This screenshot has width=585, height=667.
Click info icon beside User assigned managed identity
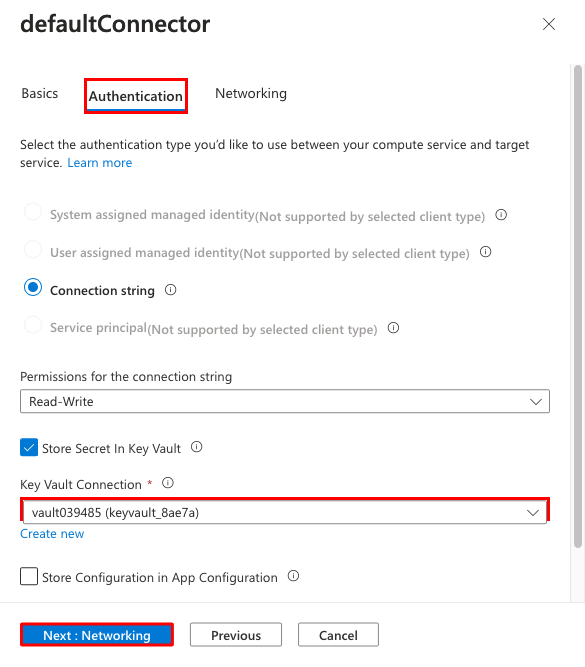(485, 252)
